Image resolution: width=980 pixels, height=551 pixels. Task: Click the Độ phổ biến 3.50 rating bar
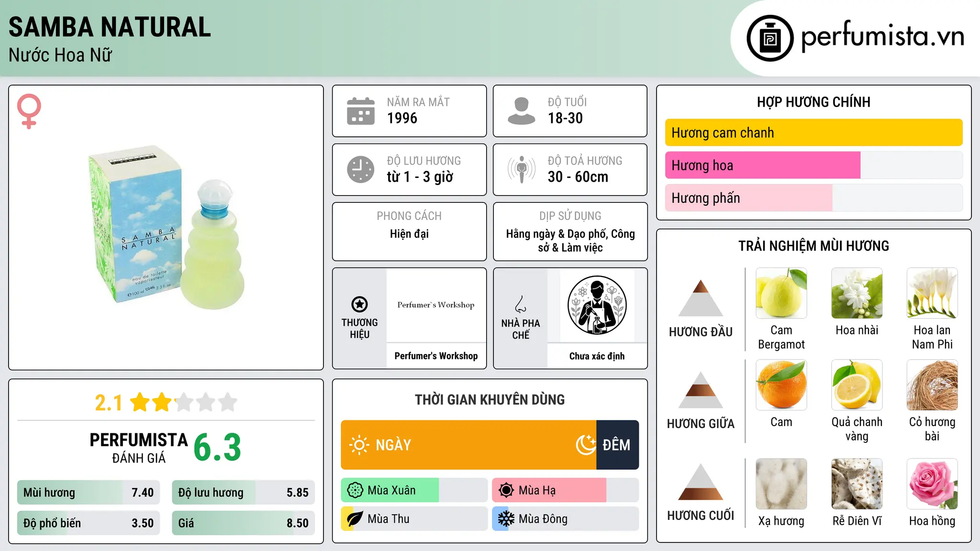(89, 523)
